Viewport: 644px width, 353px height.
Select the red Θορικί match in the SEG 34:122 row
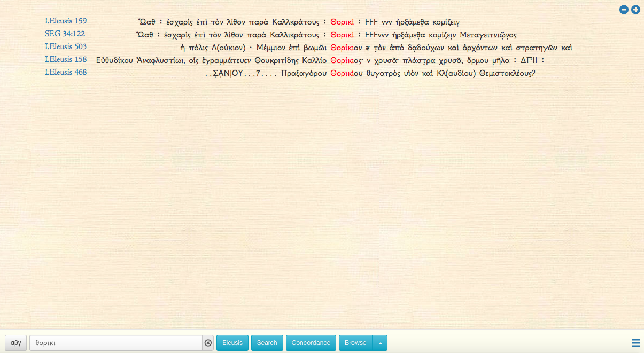[342, 35]
